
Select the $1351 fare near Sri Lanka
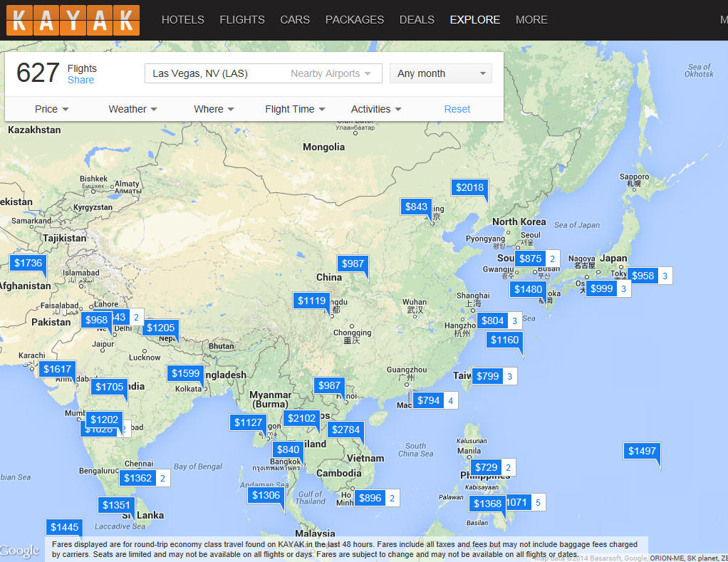point(116,505)
